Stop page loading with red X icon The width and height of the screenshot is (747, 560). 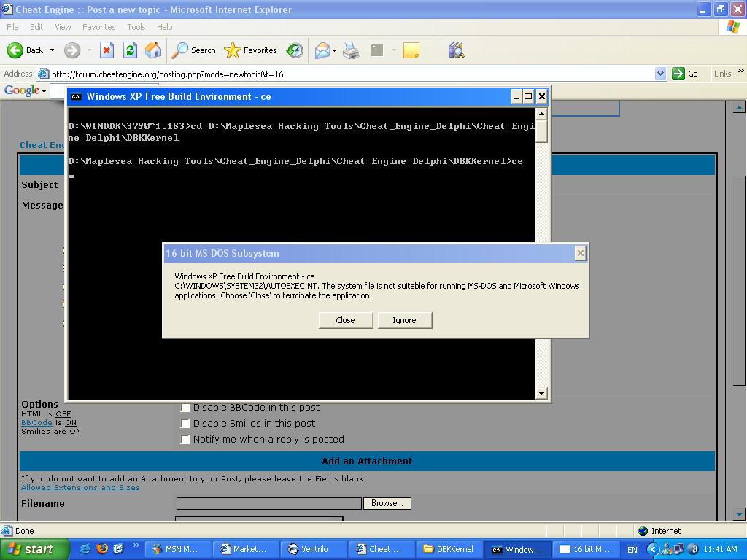point(107,50)
